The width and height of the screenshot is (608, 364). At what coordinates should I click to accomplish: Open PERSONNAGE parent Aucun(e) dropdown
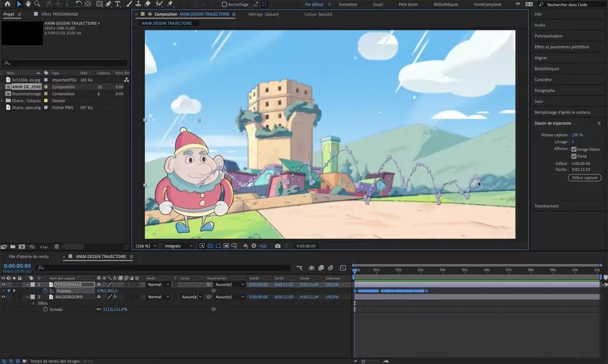tap(230, 284)
